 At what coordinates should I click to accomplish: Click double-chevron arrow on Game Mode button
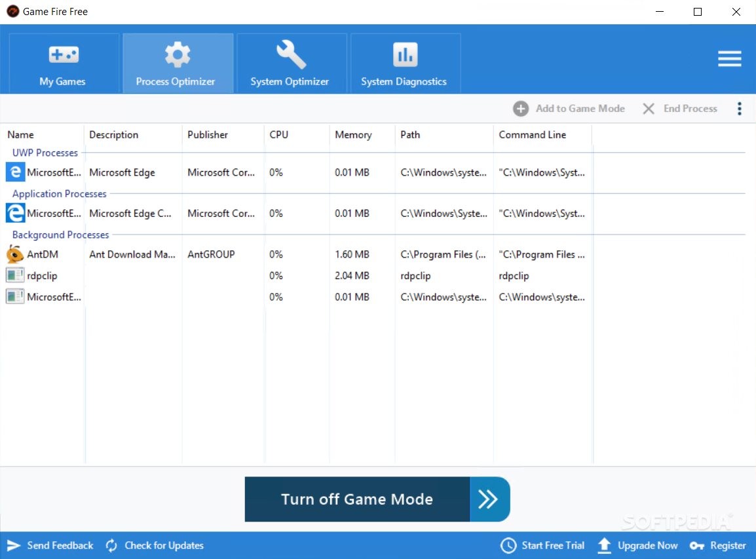[489, 499]
